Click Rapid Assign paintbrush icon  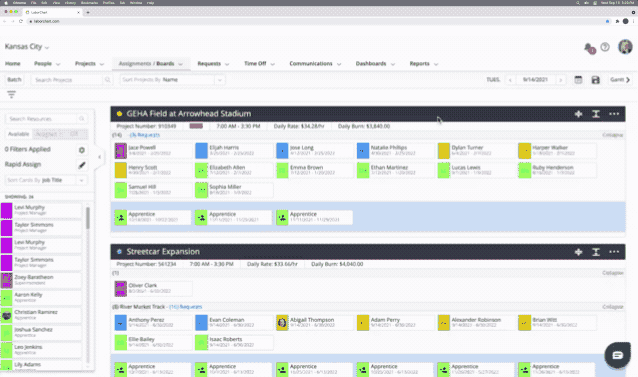(x=82, y=165)
